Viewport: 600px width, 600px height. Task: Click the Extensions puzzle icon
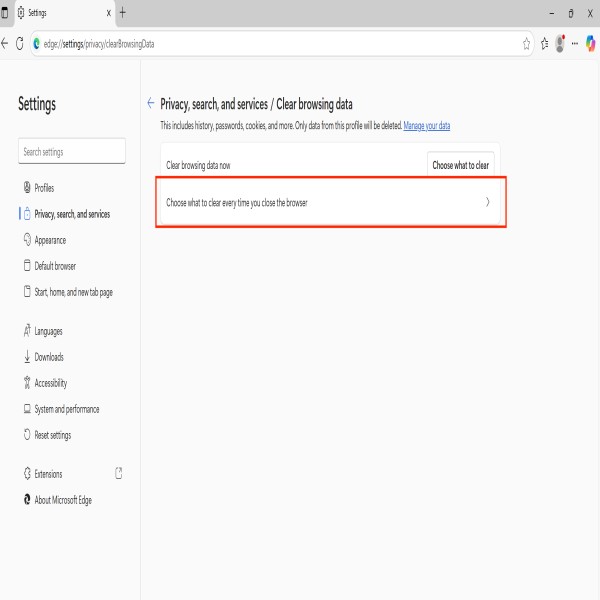point(26,474)
